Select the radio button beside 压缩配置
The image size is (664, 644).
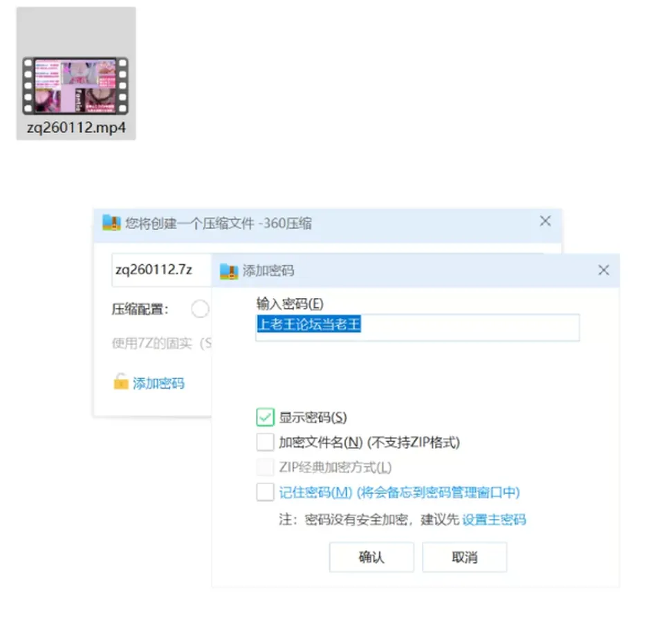[x=199, y=309]
